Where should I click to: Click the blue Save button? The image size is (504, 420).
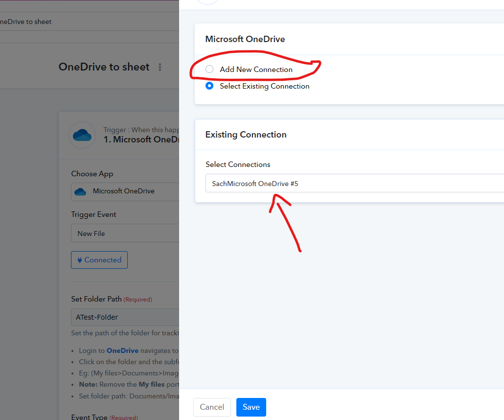(251, 407)
